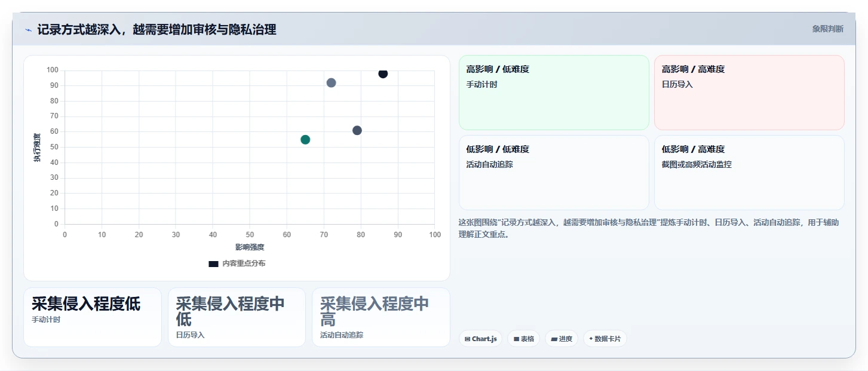Viewport: 868px width, 371px height.
Task: Click the main title 记录方式越深入 heading
Action: pos(157,29)
